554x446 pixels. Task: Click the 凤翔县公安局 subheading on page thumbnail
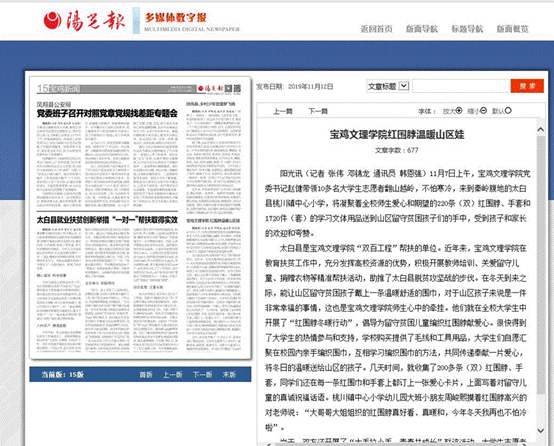coord(54,104)
